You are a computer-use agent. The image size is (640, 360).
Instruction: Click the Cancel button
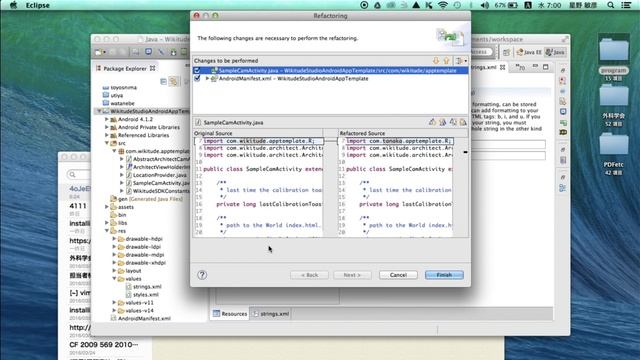pos(398,275)
